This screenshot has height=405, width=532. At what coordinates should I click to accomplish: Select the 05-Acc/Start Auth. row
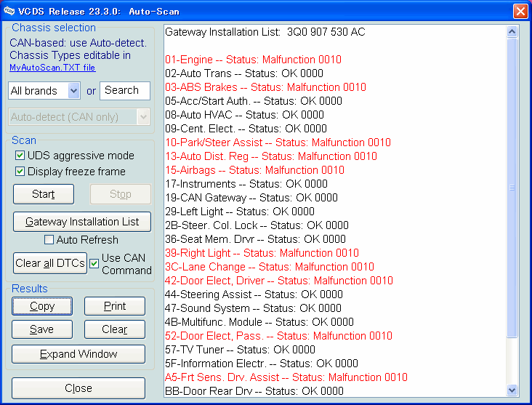click(x=254, y=101)
